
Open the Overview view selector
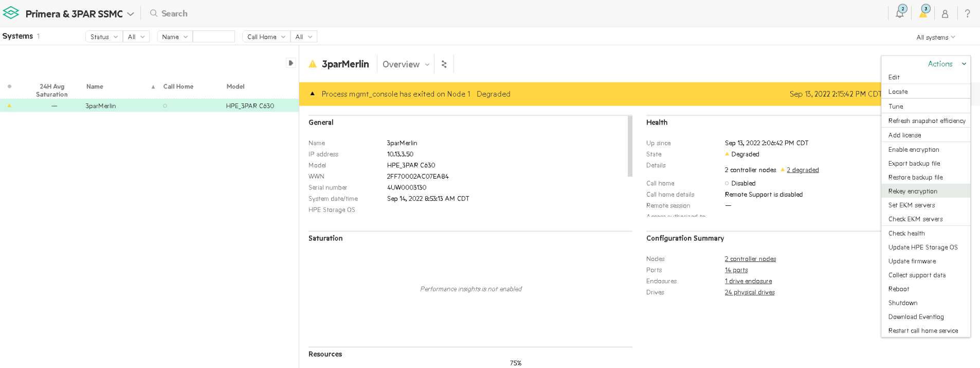406,64
